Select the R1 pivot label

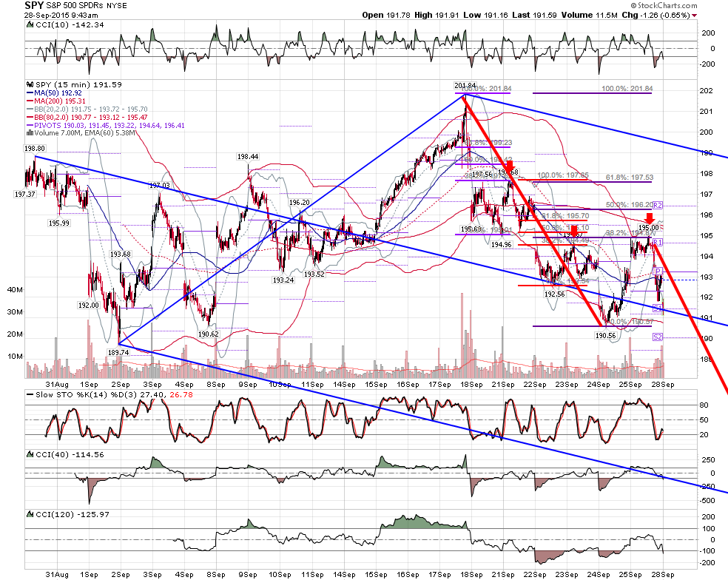point(658,242)
